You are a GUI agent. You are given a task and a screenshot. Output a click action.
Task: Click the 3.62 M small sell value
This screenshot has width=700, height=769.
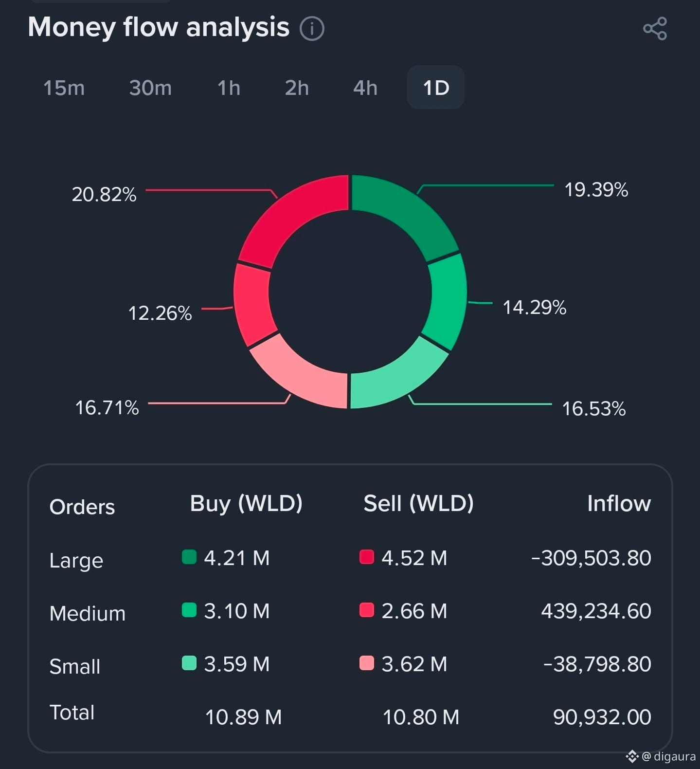[x=414, y=664]
